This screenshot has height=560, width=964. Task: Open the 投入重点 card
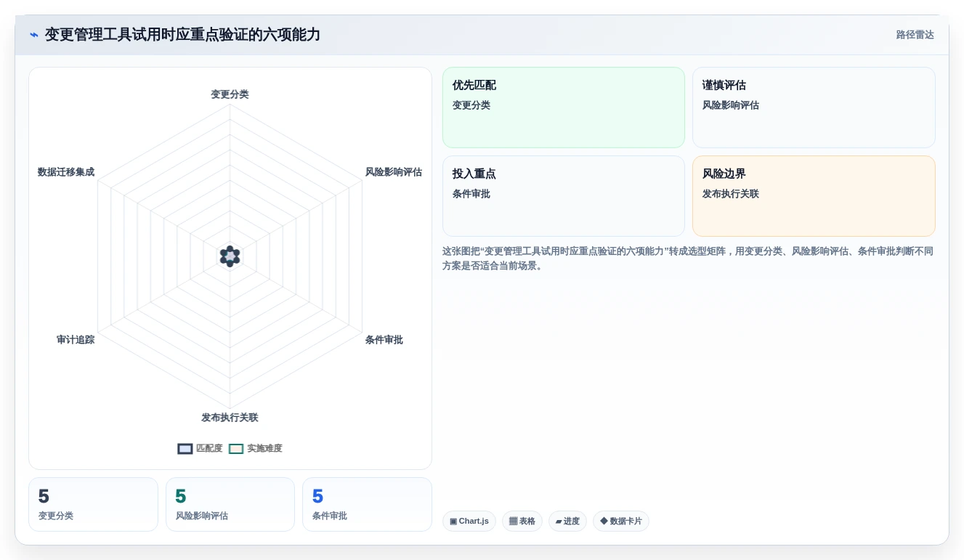coord(564,196)
